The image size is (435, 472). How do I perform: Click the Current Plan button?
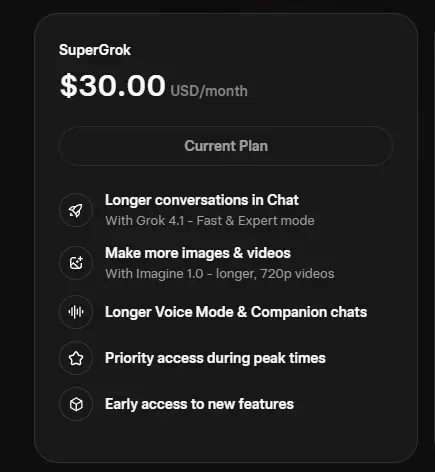(x=226, y=146)
